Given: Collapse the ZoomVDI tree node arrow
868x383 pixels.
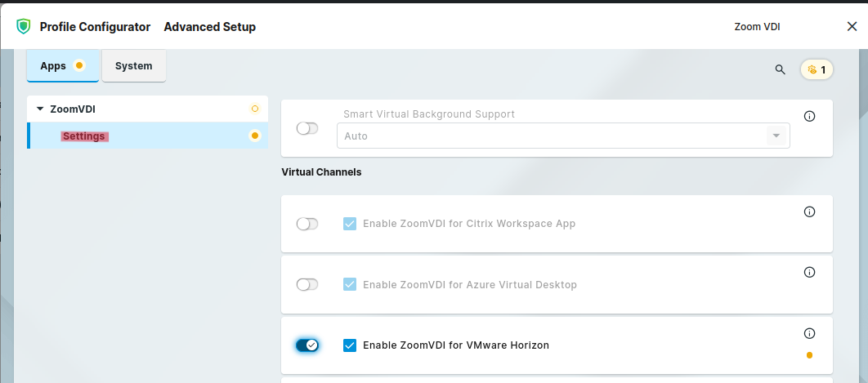Looking at the screenshot, I should tap(40, 109).
